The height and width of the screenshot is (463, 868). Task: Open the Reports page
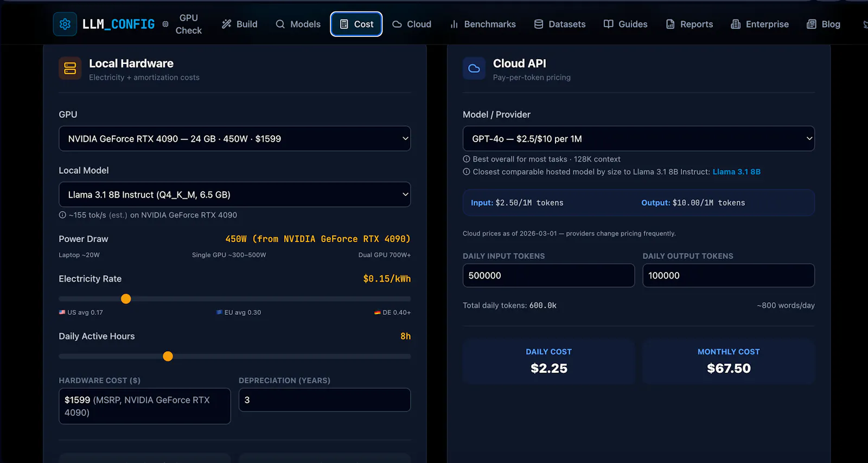tap(689, 24)
